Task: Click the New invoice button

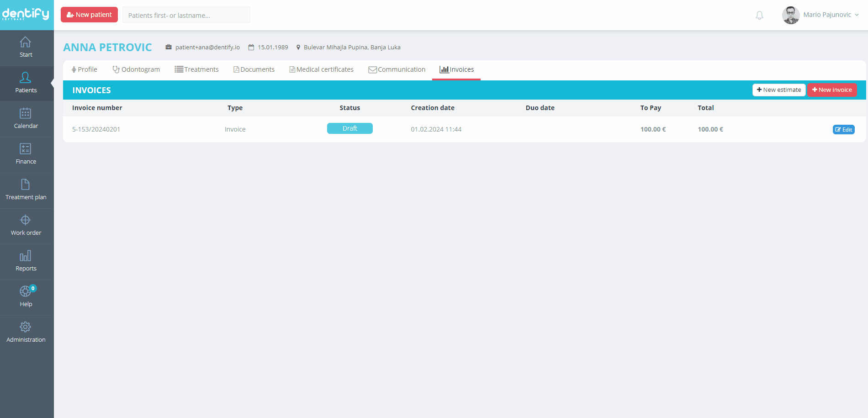Action: [x=832, y=90]
